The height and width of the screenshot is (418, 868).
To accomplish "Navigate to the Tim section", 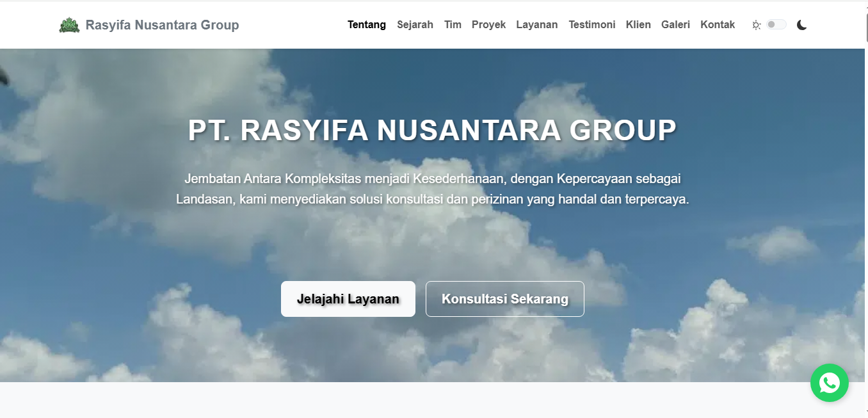I will pyautogui.click(x=453, y=25).
